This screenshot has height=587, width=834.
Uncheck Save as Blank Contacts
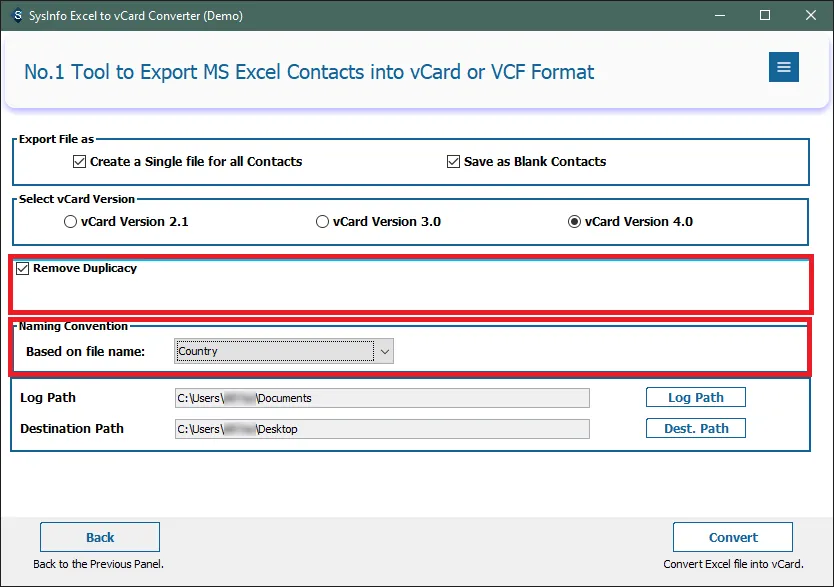click(x=454, y=161)
